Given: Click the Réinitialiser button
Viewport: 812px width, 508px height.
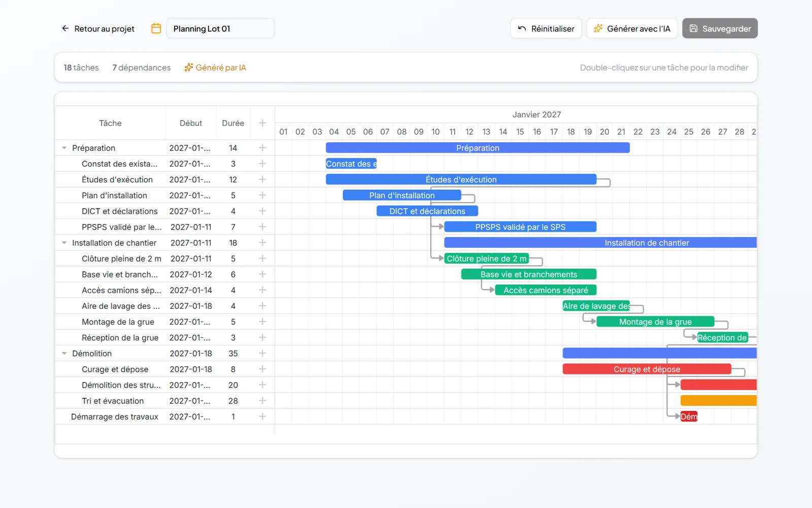Looking at the screenshot, I should point(546,28).
